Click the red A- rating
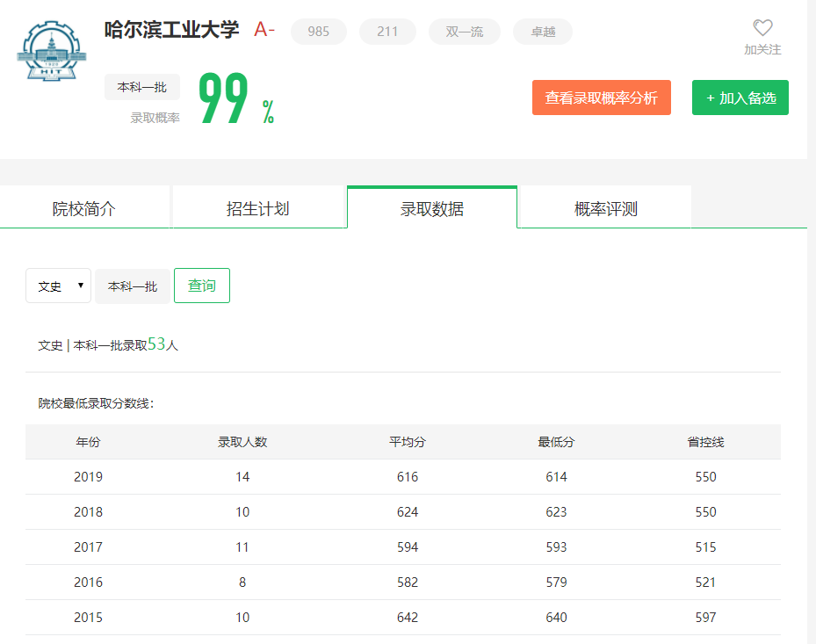 264,29
